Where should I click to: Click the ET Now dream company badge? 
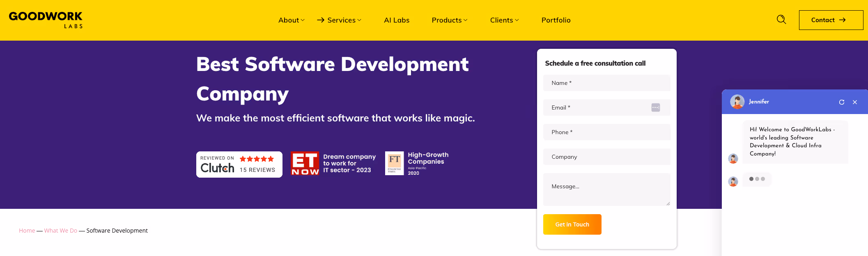333,163
